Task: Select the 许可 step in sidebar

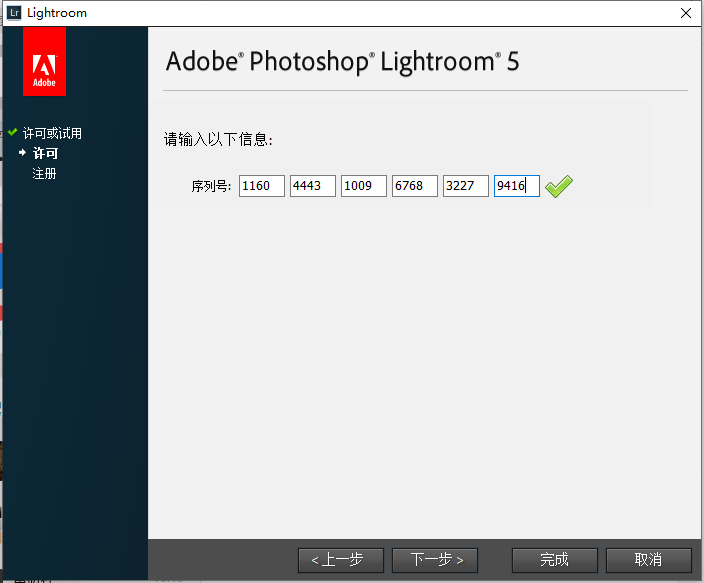Action: click(x=45, y=153)
